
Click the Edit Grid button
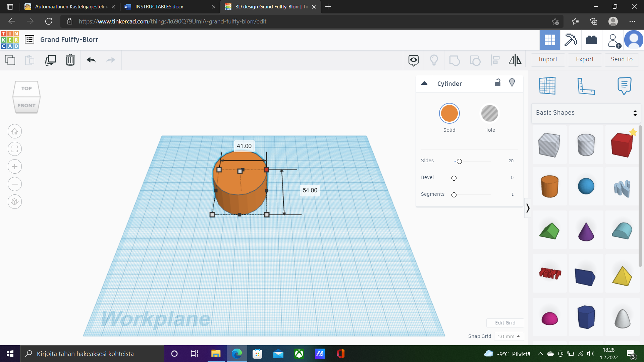coord(505,323)
